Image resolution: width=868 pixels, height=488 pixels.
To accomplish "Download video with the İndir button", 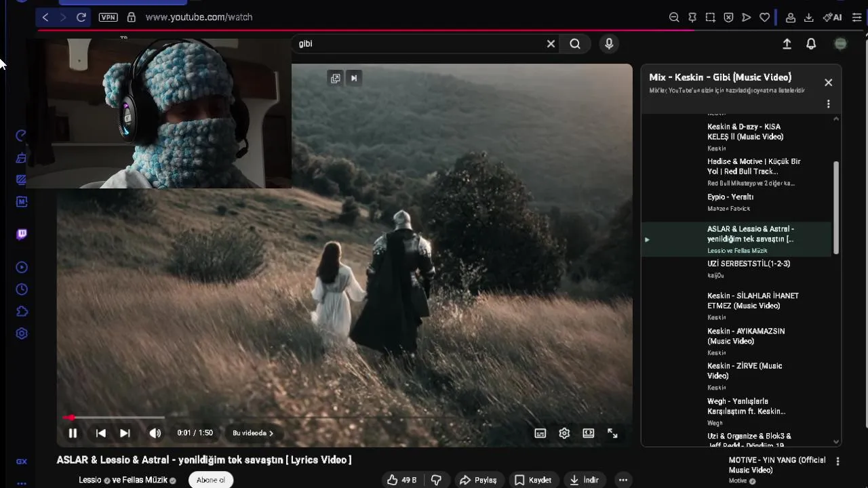I will (x=585, y=480).
